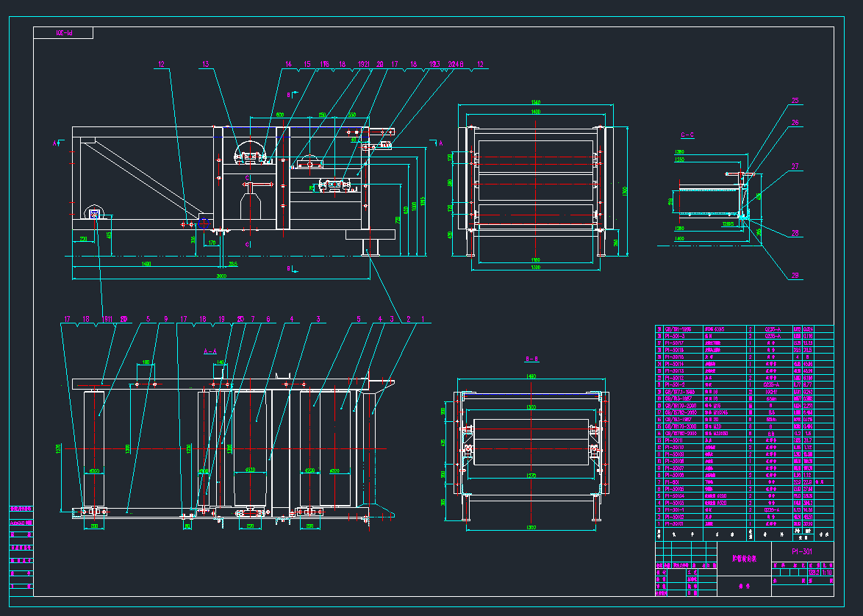Click the 170 dimension text
863x616 pixels.
point(212,243)
